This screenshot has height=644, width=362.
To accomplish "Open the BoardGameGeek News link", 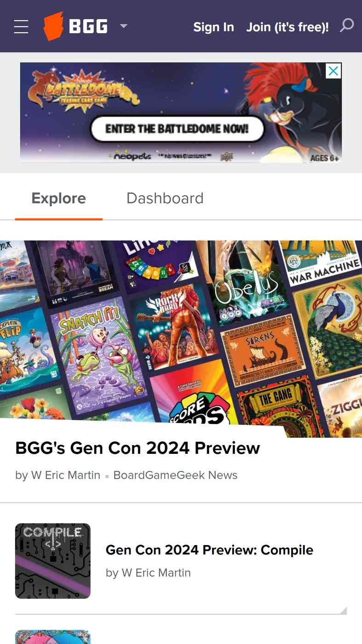I will click(175, 475).
